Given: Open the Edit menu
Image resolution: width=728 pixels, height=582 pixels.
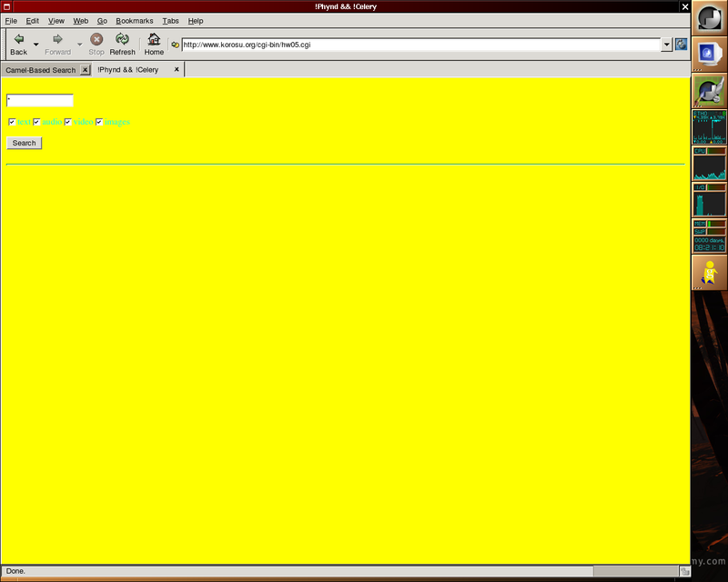Looking at the screenshot, I should tap(32, 21).
